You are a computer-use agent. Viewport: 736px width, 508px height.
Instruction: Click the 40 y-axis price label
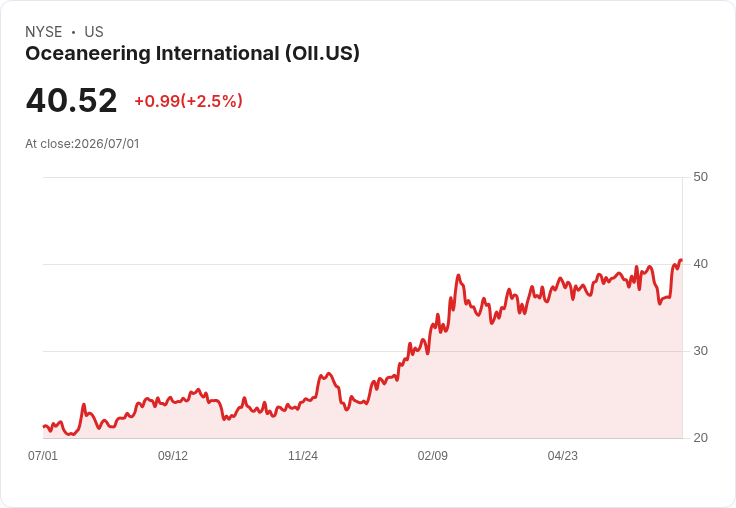click(x=700, y=264)
